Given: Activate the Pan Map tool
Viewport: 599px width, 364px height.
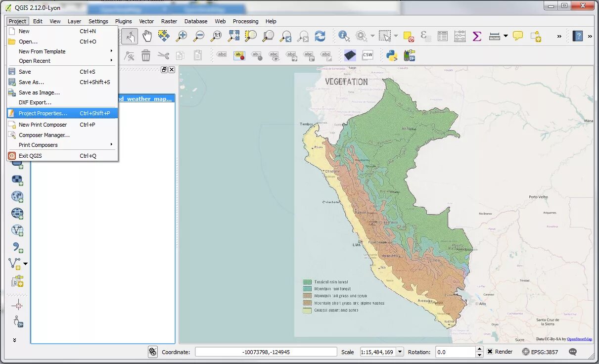Looking at the screenshot, I should pos(147,36).
